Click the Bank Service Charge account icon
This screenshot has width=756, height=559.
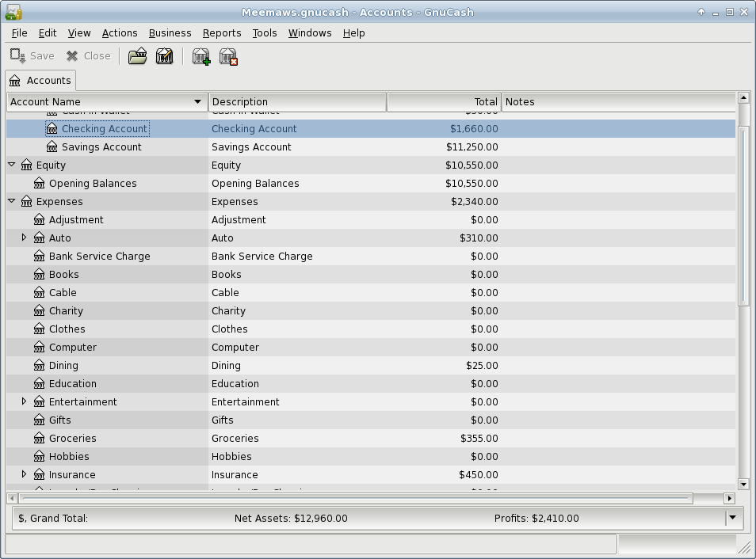coord(39,257)
